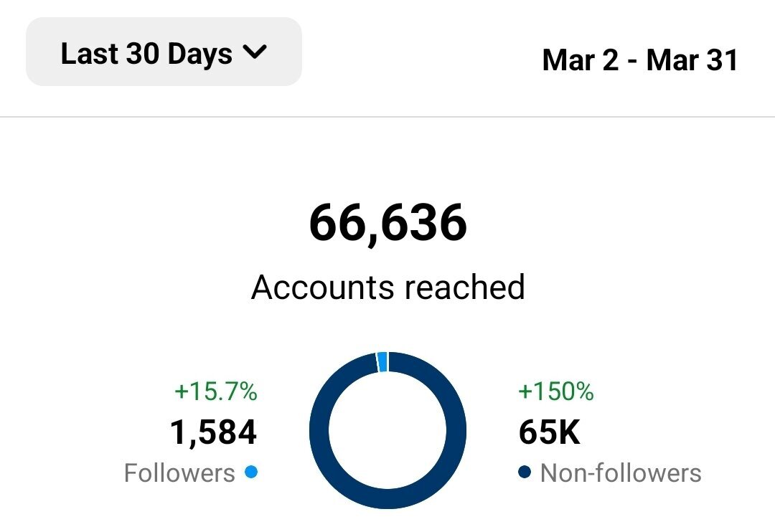Image resolution: width=775 pixels, height=532 pixels.
Task: Open the Last 30 Days dropdown
Action: (x=164, y=52)
